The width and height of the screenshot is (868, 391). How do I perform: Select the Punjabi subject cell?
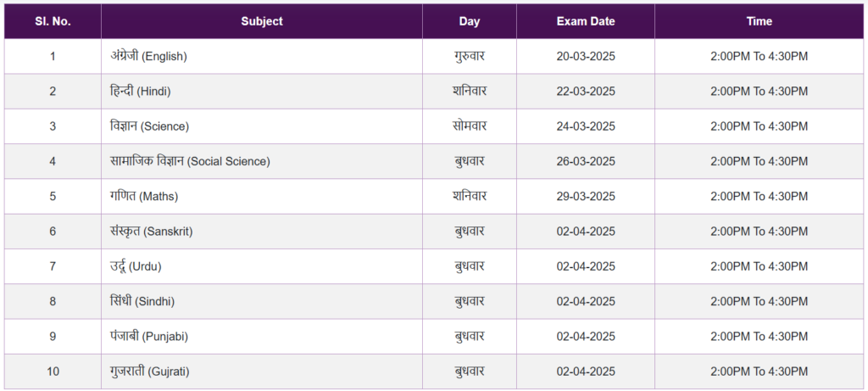262,336
